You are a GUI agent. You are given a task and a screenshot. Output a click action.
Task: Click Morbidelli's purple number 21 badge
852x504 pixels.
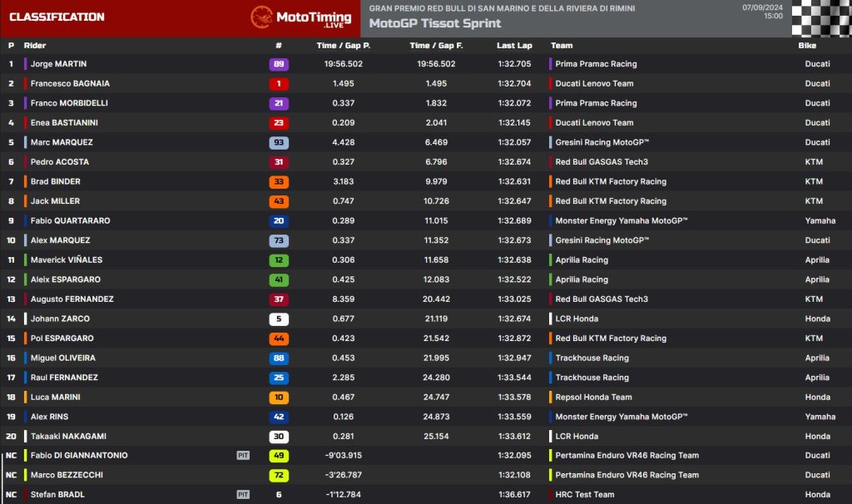click(279, 103)
